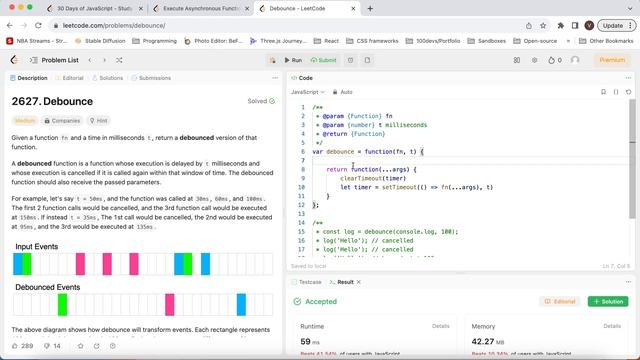
Task: Toggle the Auto setting in editor
Action: [342, 92]
